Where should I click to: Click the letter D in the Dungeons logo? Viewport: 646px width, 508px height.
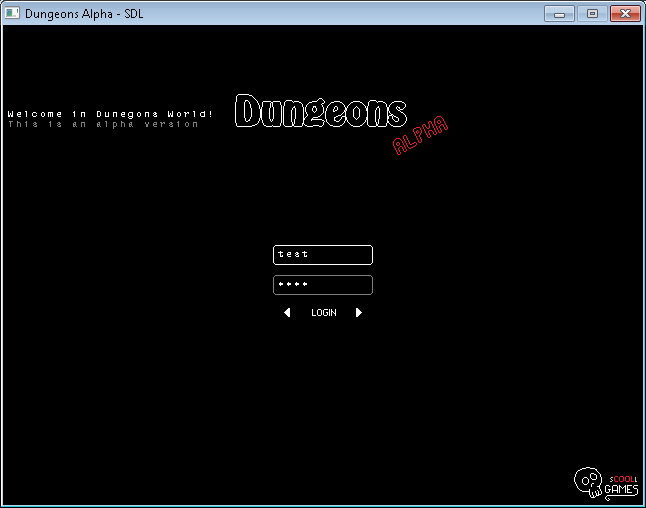[250, 111]
